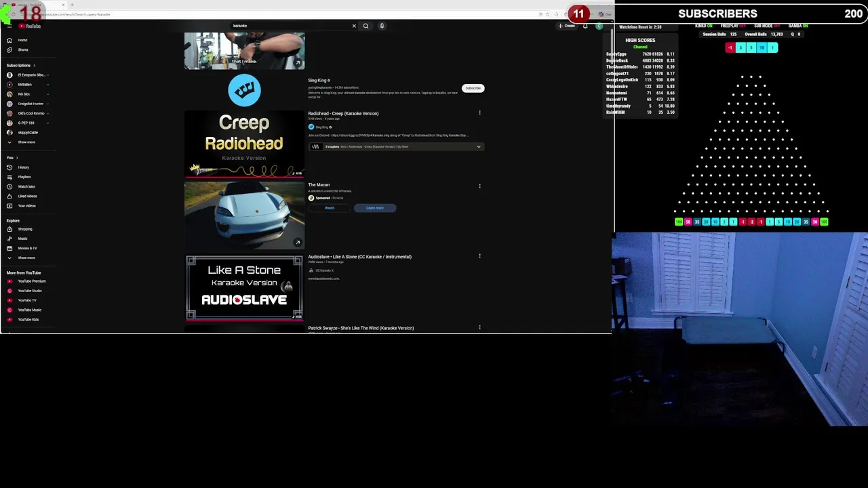The width and height of the screenshot is (868, 488).
Task: Expand Show more under Subscriptions
Action: 26,142
